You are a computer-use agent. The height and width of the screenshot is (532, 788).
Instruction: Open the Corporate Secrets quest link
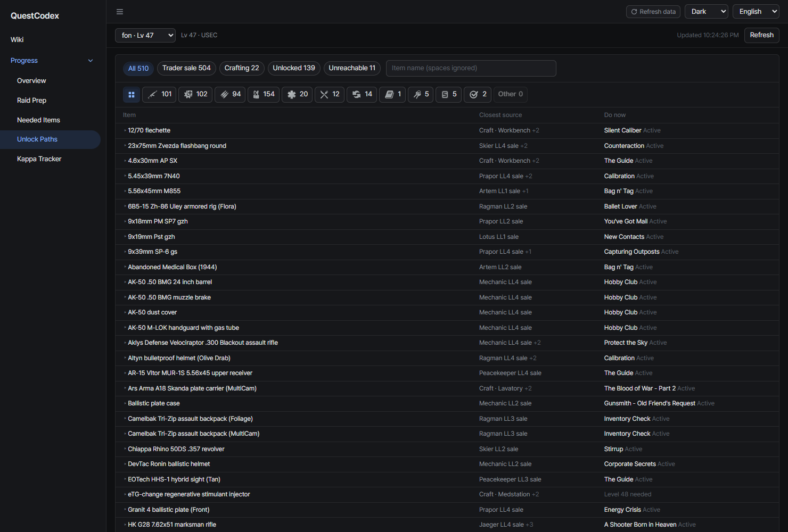click(630, 464)
